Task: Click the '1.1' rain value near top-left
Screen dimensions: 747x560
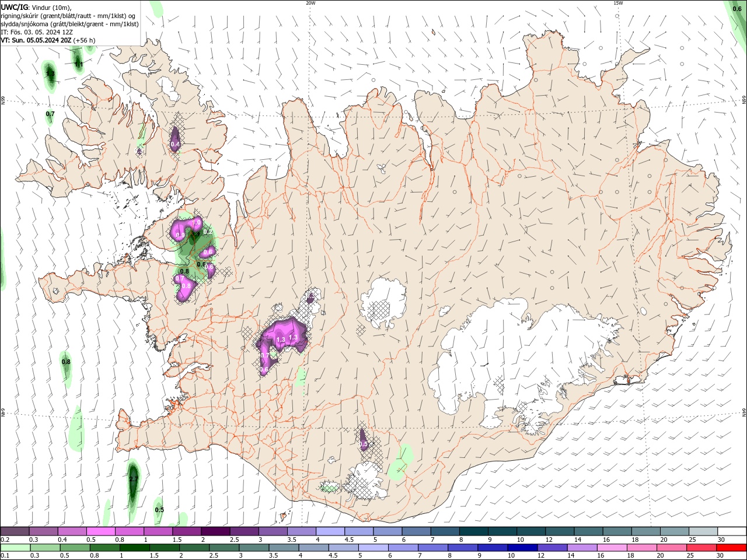Action: coord(78,64)
